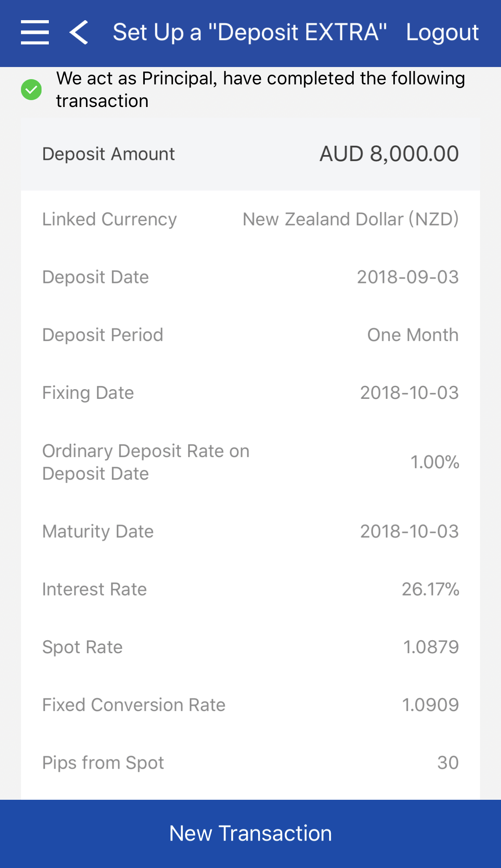This screenshot has width=501, height=868.
Task: Go back using the left arrow
Action: [79, 32]
